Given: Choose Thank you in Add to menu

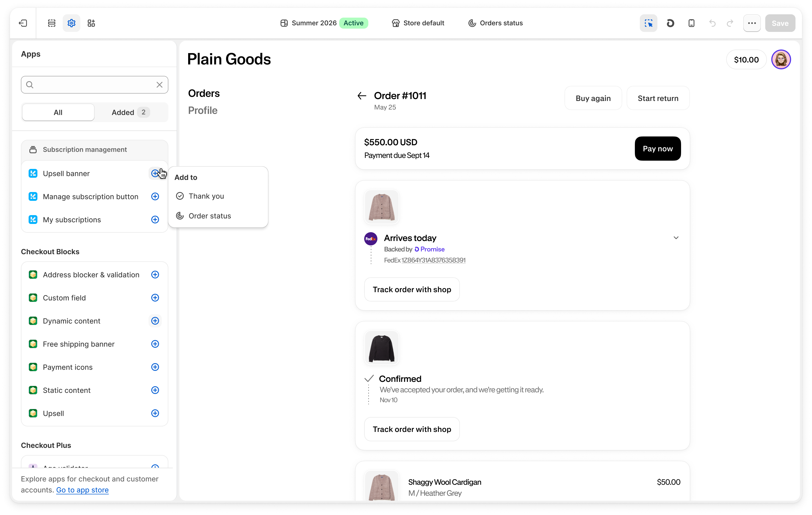Looking at the screenshot, I should pyautogui.click(x=218, y=196).
